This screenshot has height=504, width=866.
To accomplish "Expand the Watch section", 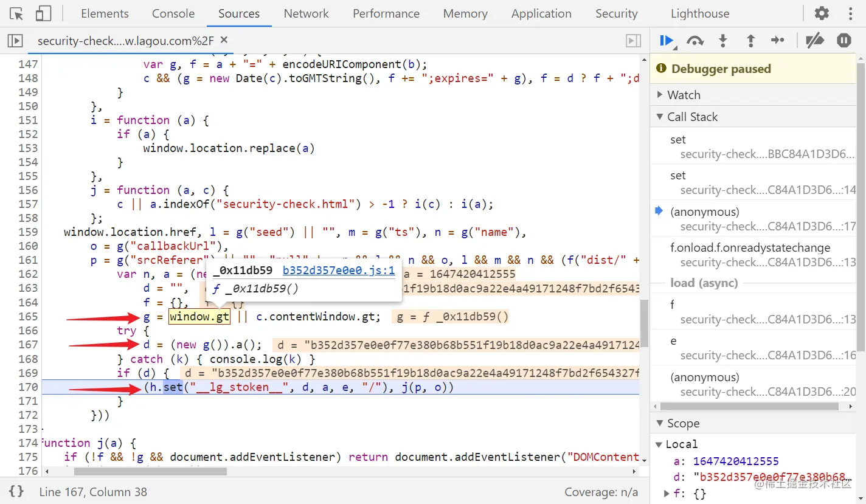I will (x=754, y=95).
